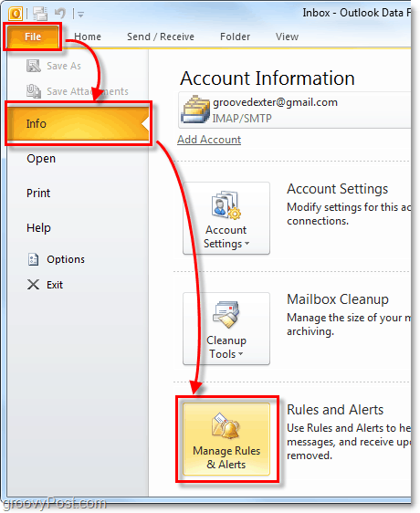The image size is (420, 513).
Task: Click the Save Attachments paperclip icon
Action: [34, 91]
